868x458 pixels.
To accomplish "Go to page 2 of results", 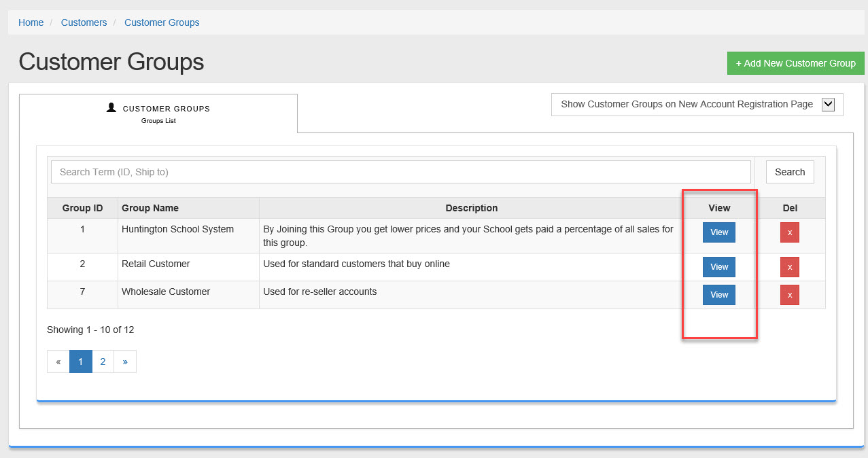I will (x=103, y=362).
